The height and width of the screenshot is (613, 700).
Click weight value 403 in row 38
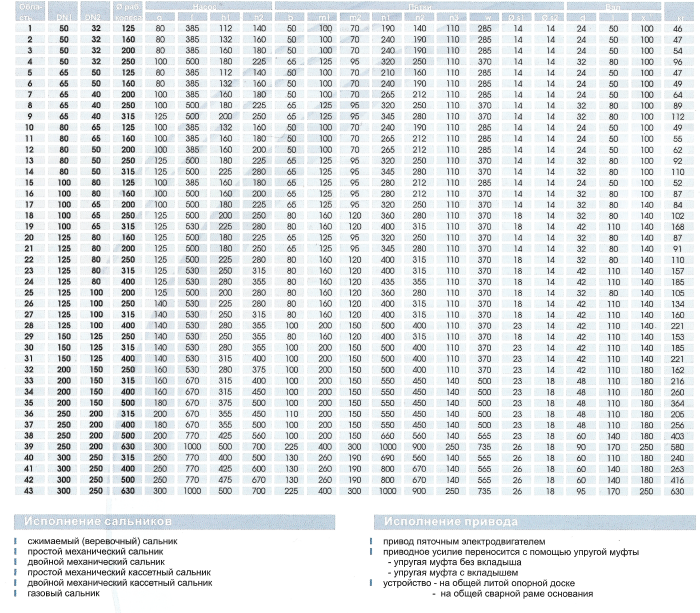678,436
